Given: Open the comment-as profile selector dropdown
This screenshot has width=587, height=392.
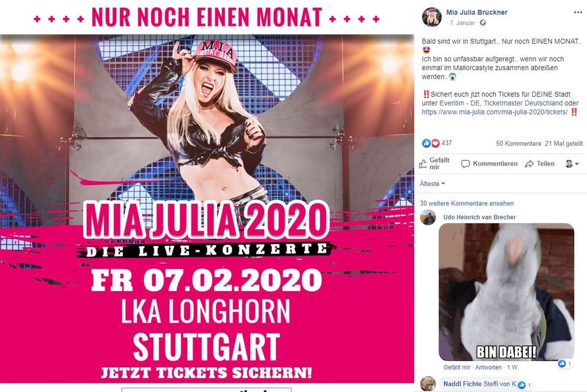Looking at the screenshot, I should tap(572, 163).
